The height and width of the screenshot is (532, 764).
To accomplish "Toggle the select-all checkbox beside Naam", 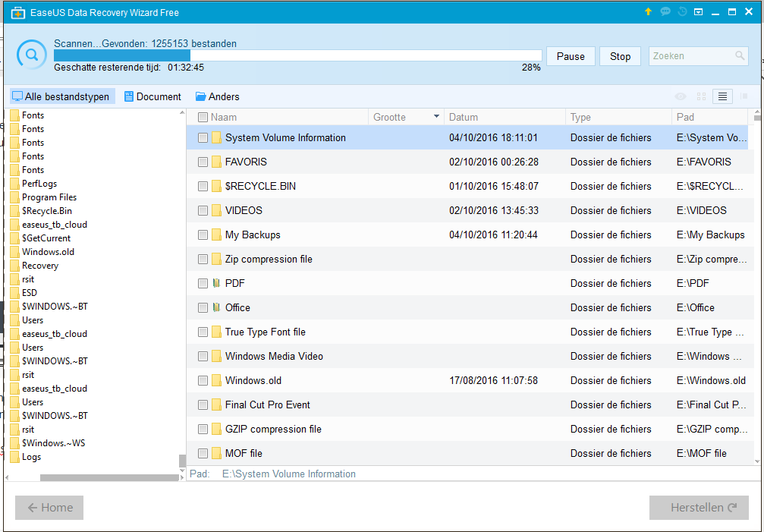I will [203, 117].
